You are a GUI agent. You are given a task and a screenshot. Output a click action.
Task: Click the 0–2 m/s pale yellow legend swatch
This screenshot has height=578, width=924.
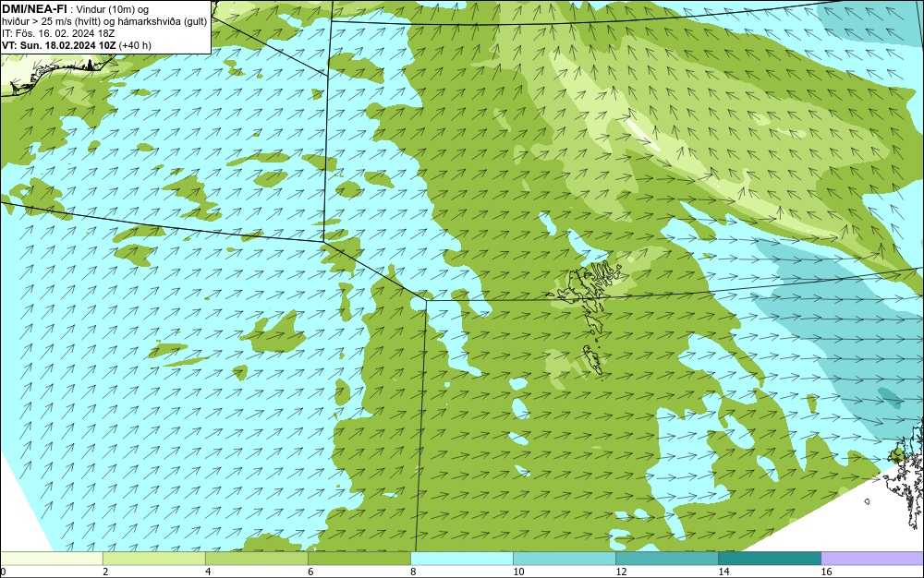click(x=51, y=559)
